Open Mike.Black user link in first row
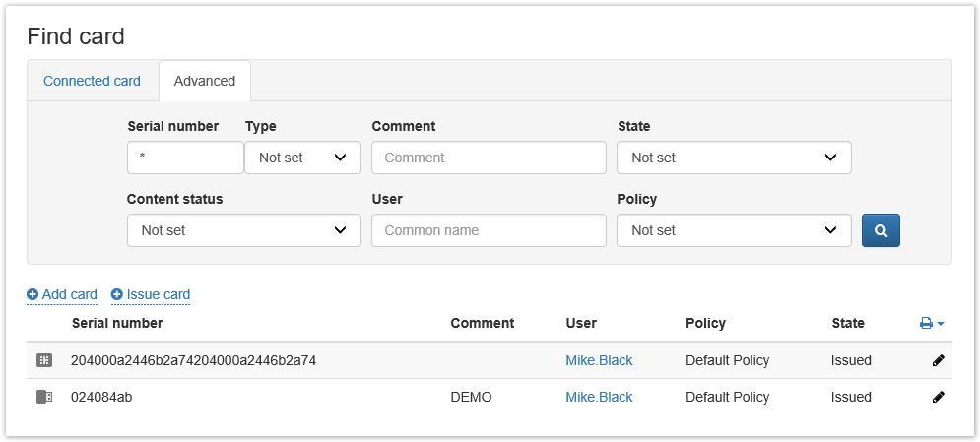This screenshot has width=980, height=442. click(x=599, y=360)
